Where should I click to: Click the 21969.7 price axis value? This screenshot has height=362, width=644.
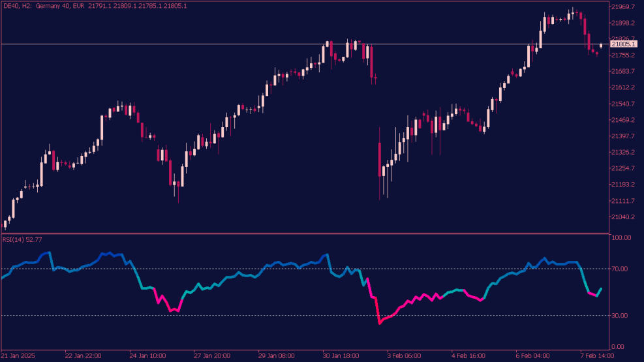pos(624,7)
